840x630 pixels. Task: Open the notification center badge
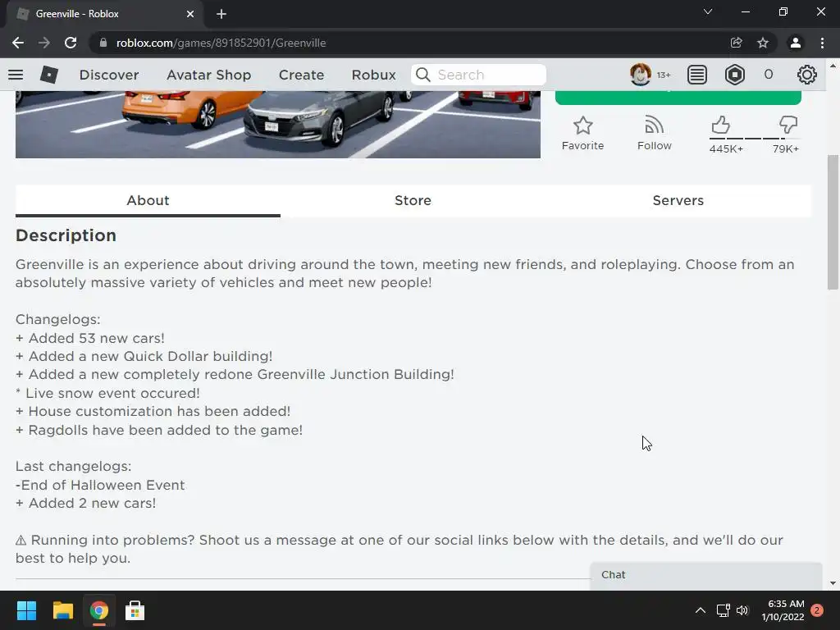point(817,610)
